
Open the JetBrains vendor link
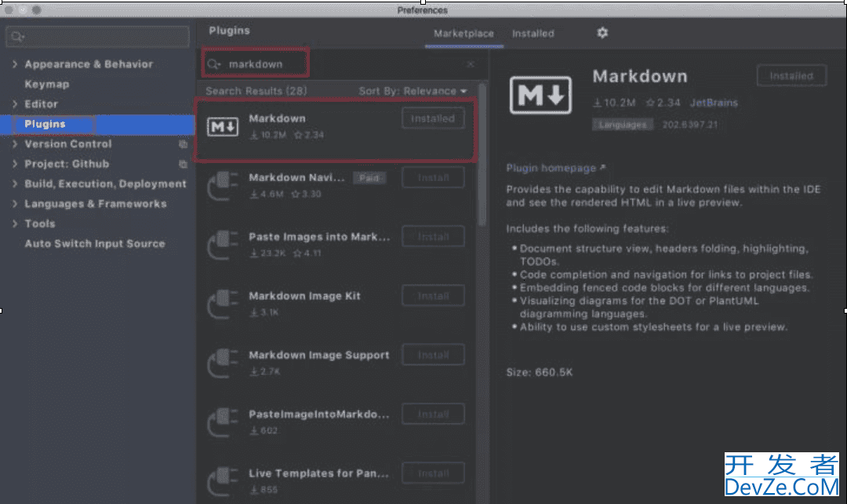[x=714, y=103]
